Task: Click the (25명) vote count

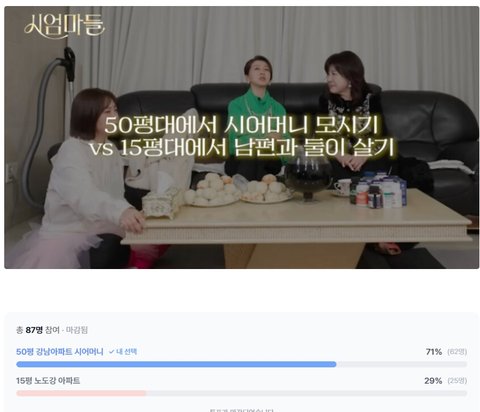Action: [457, 381]
